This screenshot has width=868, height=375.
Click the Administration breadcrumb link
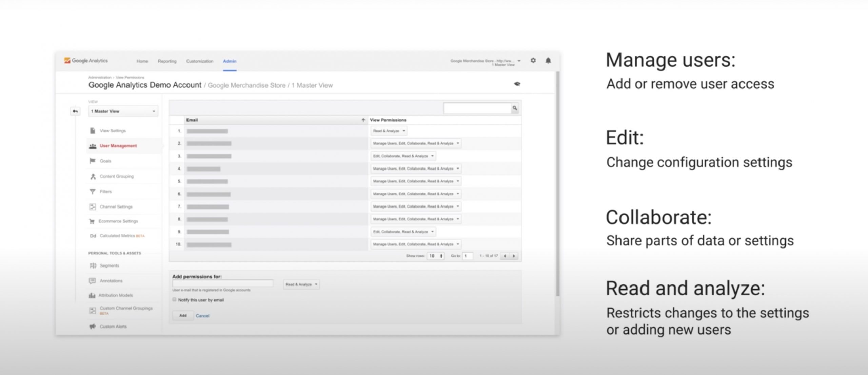point(100,78)
